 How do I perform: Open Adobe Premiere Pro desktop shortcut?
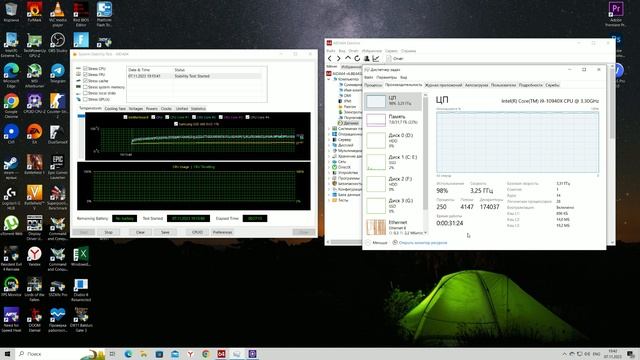[616, 13]
